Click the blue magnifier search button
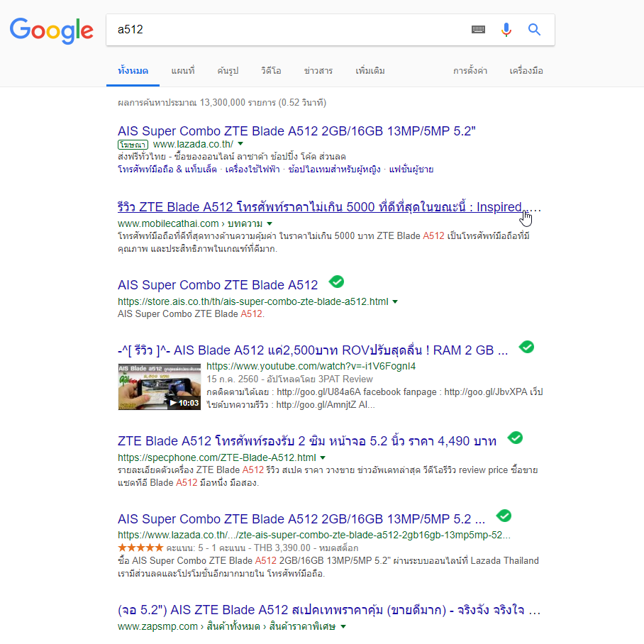 534,30
